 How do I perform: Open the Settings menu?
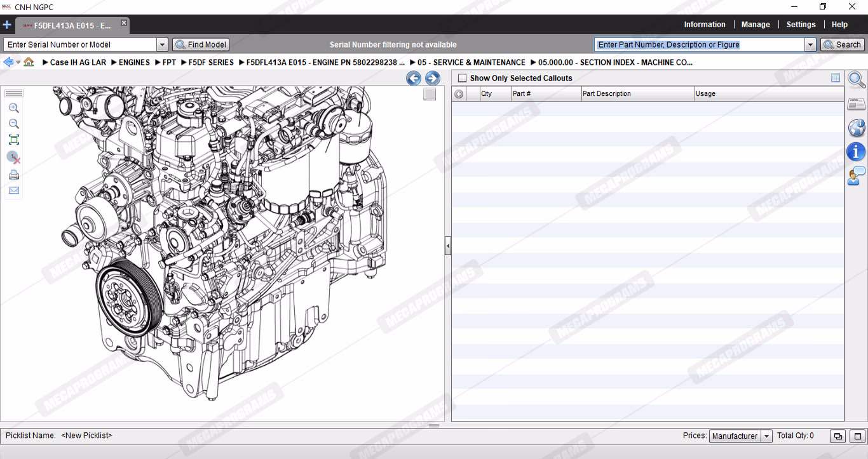pos(801,24)
